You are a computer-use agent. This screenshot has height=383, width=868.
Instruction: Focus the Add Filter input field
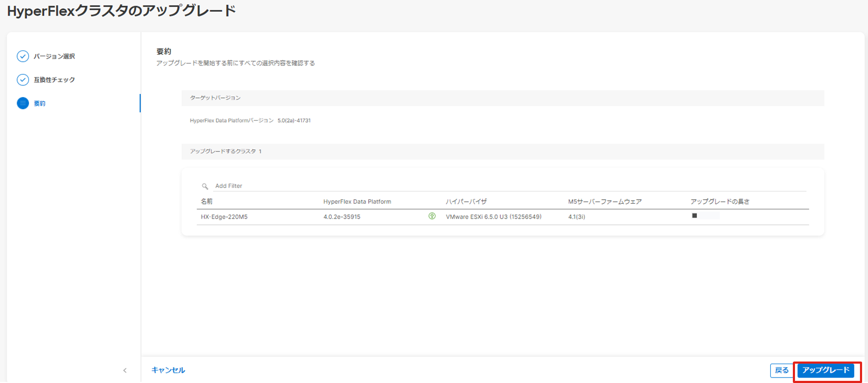510,186
